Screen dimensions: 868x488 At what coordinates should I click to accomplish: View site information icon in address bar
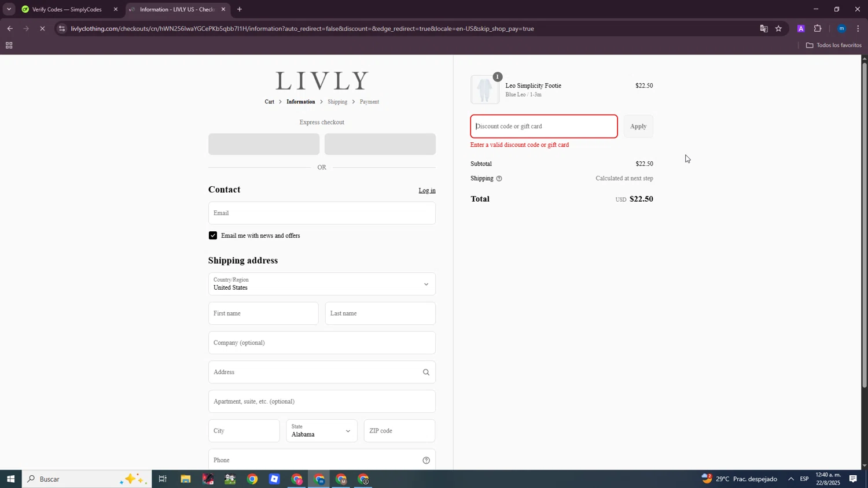click(x=62, y=28)
